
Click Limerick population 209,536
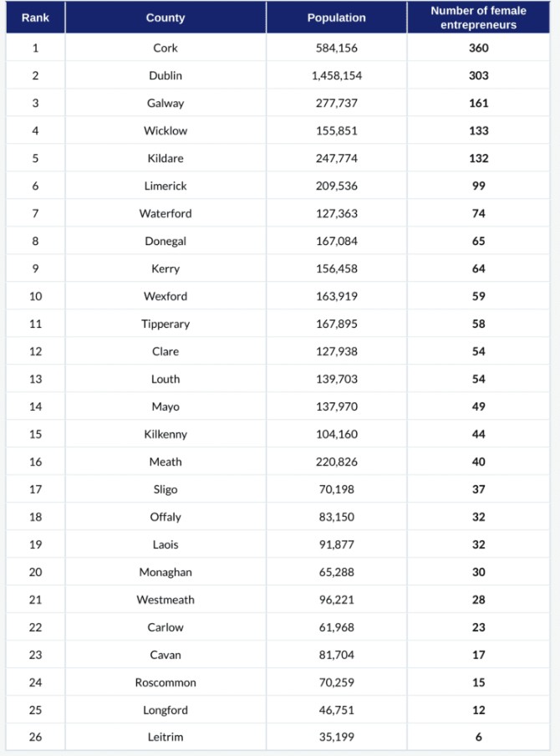coord(336,186)
